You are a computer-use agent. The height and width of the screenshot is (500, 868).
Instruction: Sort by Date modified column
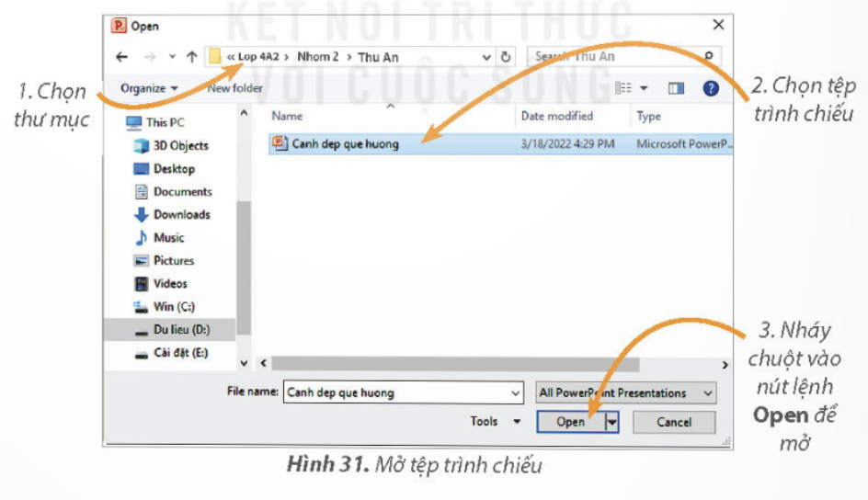tap(557, 116)
